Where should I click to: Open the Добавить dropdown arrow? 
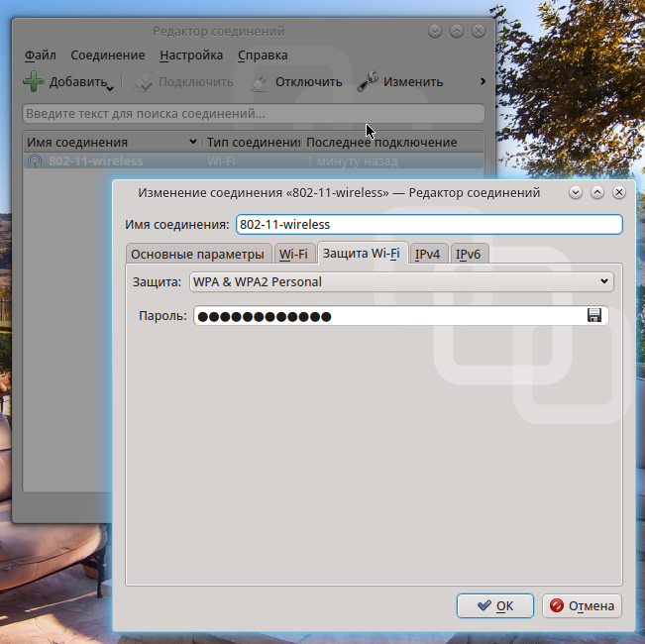(110, 88)
